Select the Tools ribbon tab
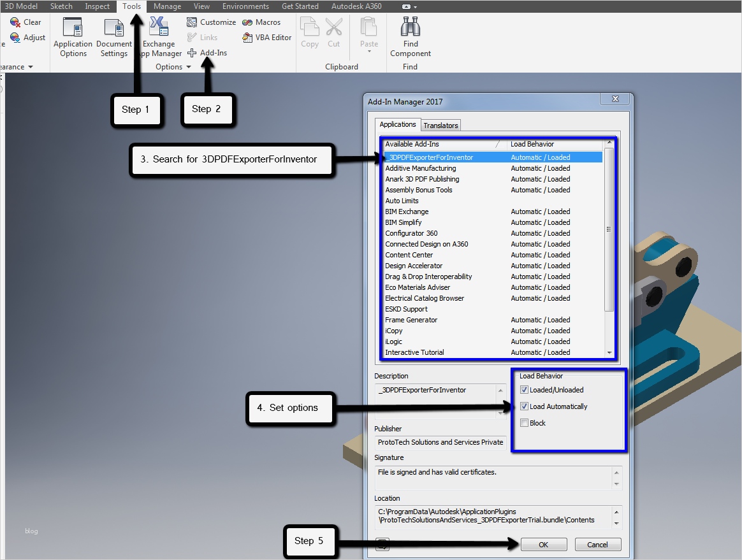 coord(131,6)
